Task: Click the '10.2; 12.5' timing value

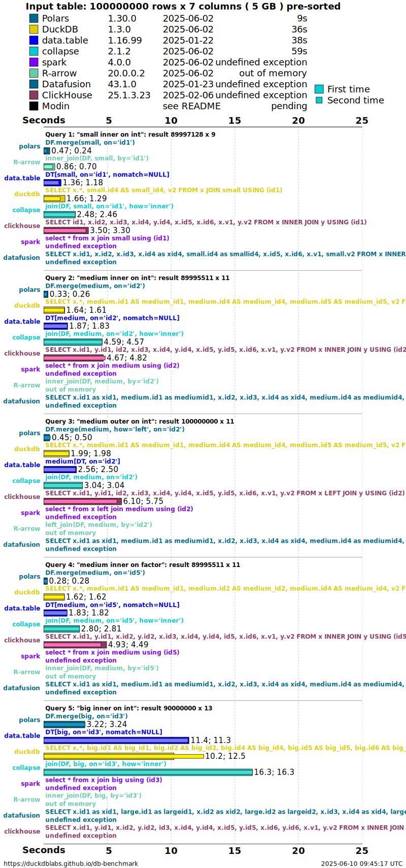Action: 225,756
